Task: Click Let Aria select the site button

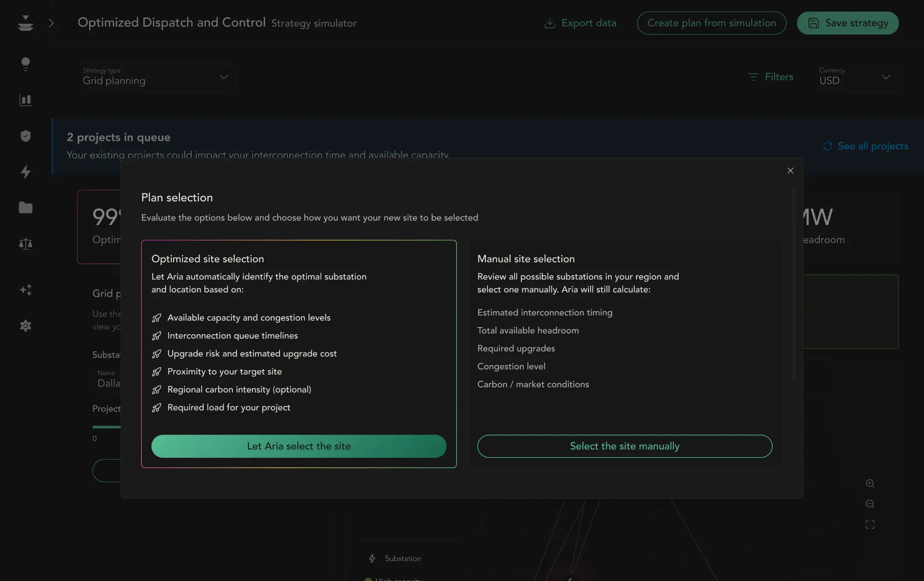Action: coord(299,446)
